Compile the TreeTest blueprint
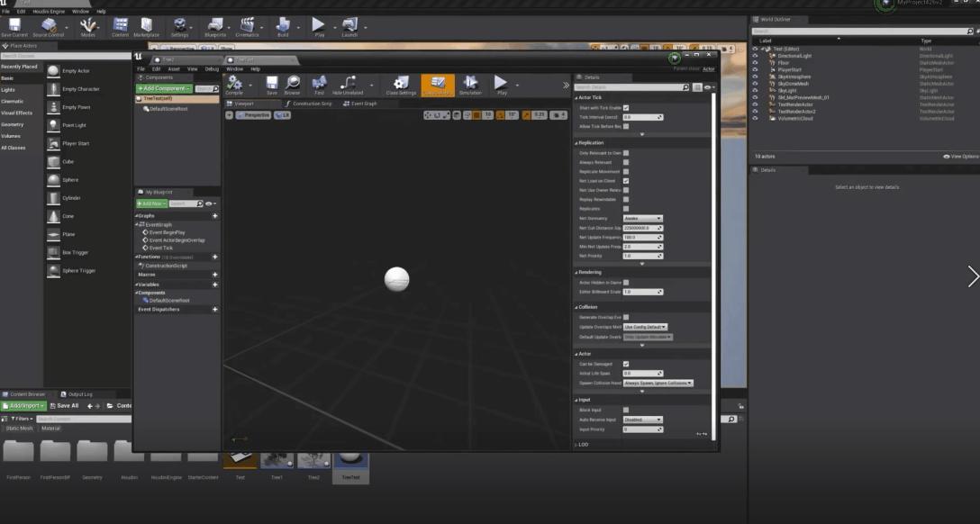Image resolution: width=980 pixels, height=524 pixels. pos(235,86)
